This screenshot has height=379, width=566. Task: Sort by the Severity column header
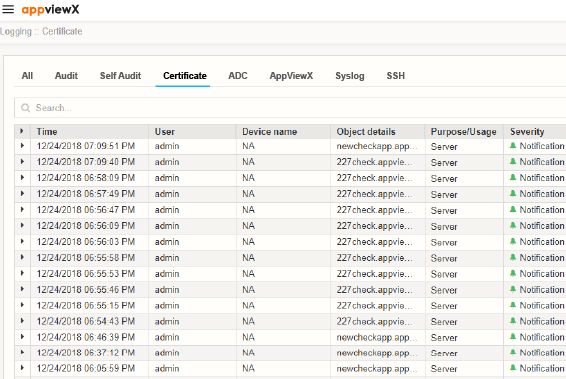point(527,132)
